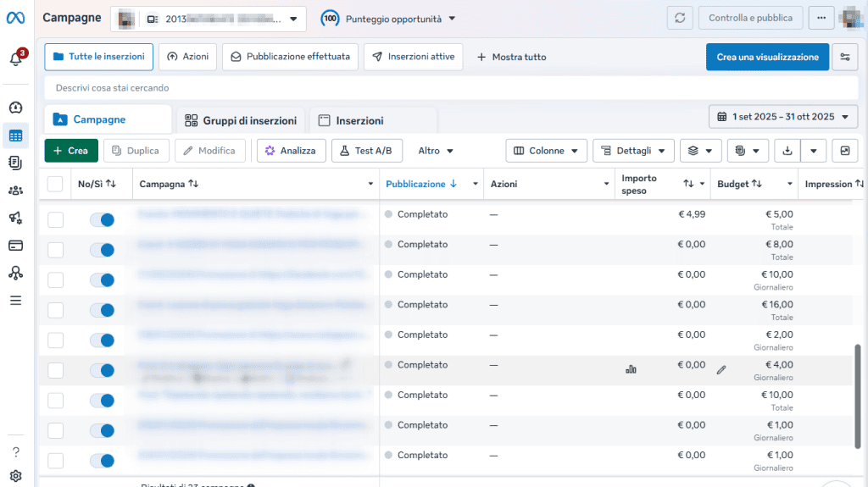Screen dimensions: 868x487
Task: Click the export download icon
Action: 787,151
